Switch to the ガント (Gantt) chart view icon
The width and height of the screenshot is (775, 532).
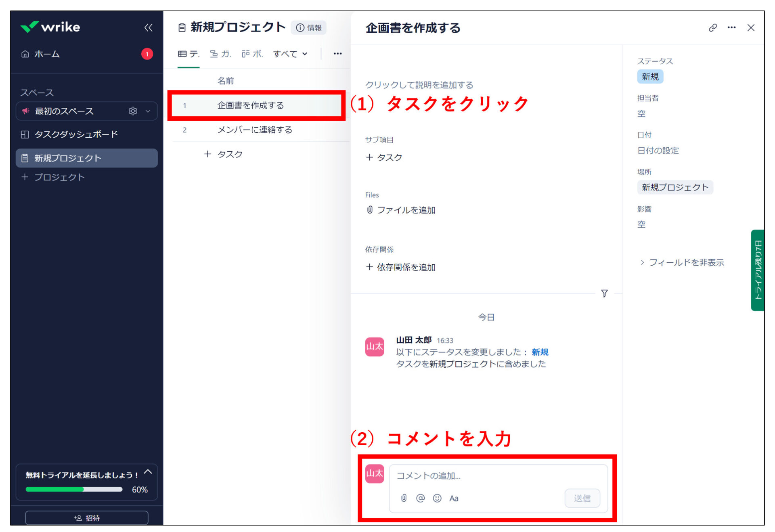click(214, 53)
